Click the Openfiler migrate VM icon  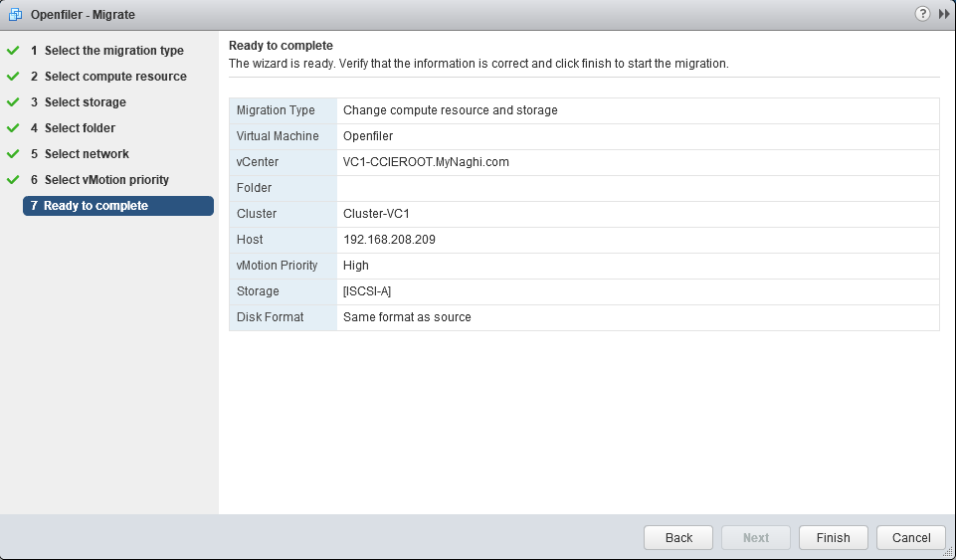point(15,14)
